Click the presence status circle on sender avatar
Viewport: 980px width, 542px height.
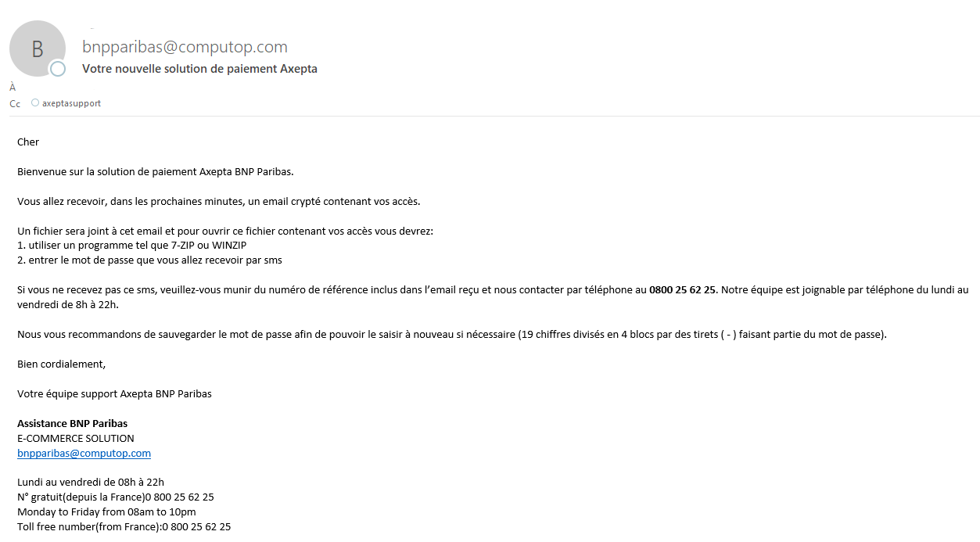pyautogui.click(x=57, y=70)
